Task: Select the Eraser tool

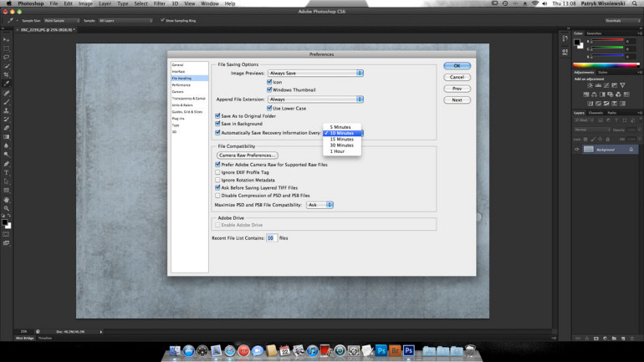Action: pos(6,129)
